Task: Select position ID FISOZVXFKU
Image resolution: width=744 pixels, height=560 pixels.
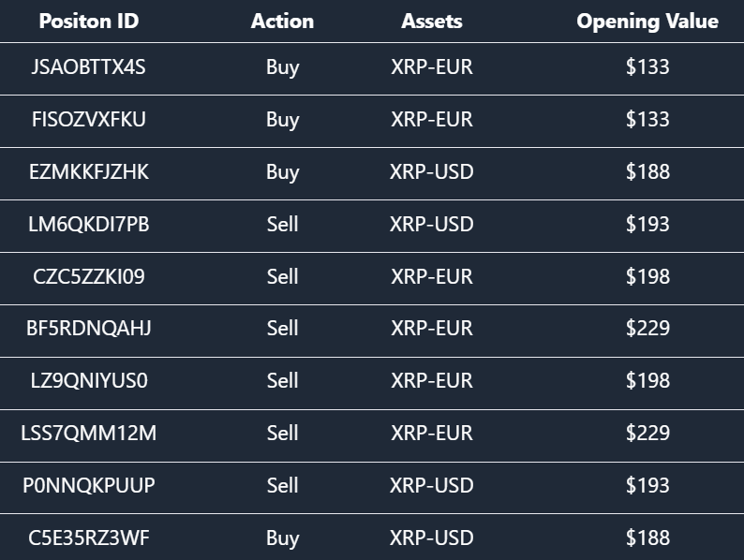Action: pos(89,120)
